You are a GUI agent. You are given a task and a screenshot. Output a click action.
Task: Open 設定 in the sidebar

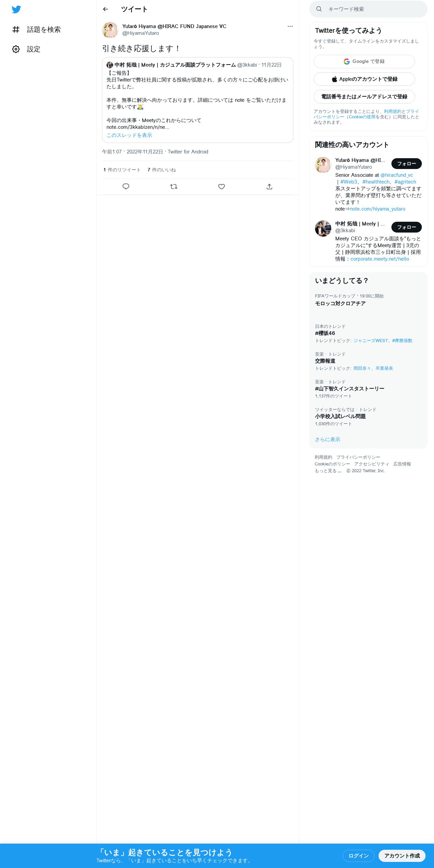point(26,49)
